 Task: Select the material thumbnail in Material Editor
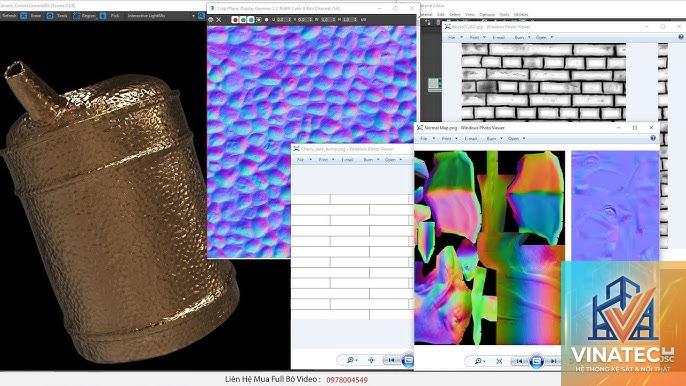point(434,84)
